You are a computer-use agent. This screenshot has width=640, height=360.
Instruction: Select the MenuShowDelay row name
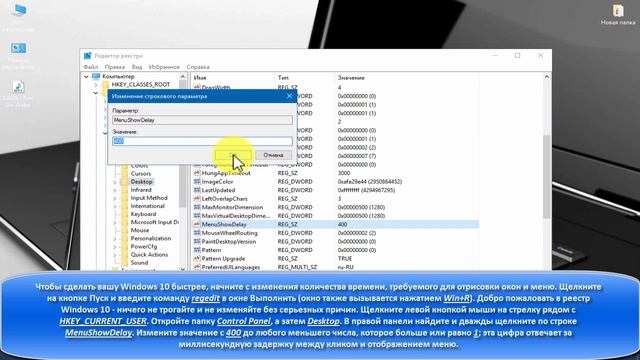pos(224,224)
